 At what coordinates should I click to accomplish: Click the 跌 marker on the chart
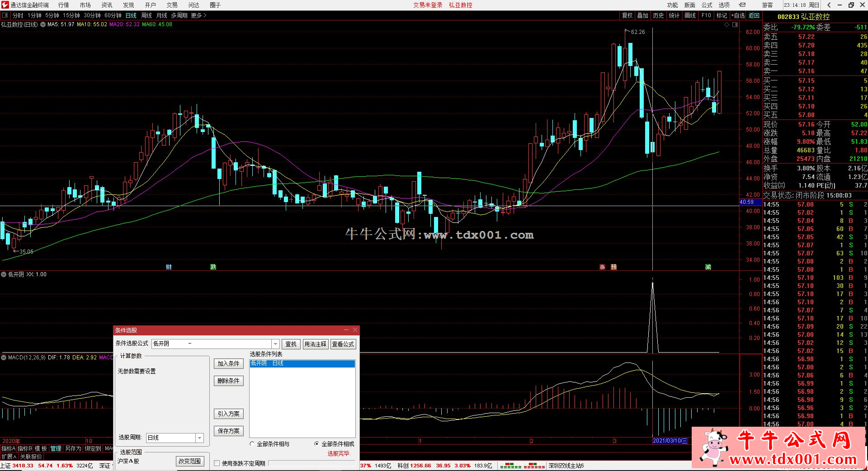(213, 267)
